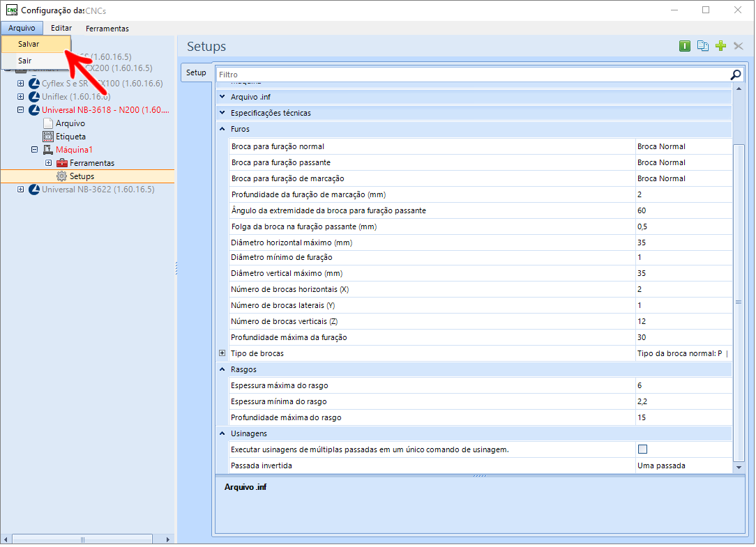
Task: Click the magnifier search icon in Filtro
Action: point(735,75)
